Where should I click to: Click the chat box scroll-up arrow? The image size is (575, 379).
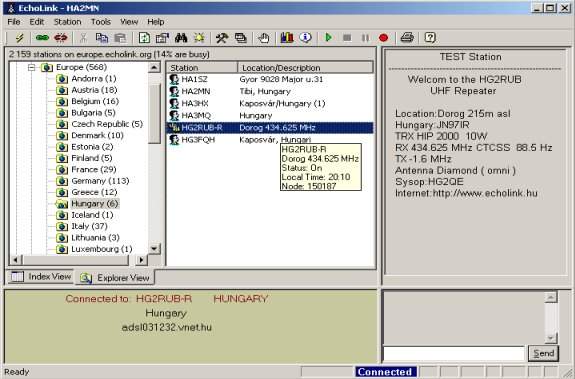[x=551, y=297]
